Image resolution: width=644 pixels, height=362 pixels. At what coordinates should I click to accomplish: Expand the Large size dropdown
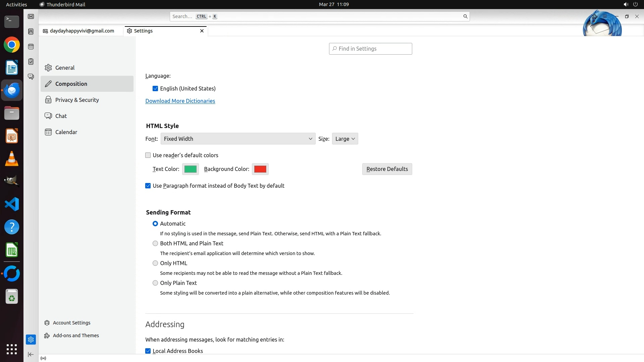pos(345,139)
